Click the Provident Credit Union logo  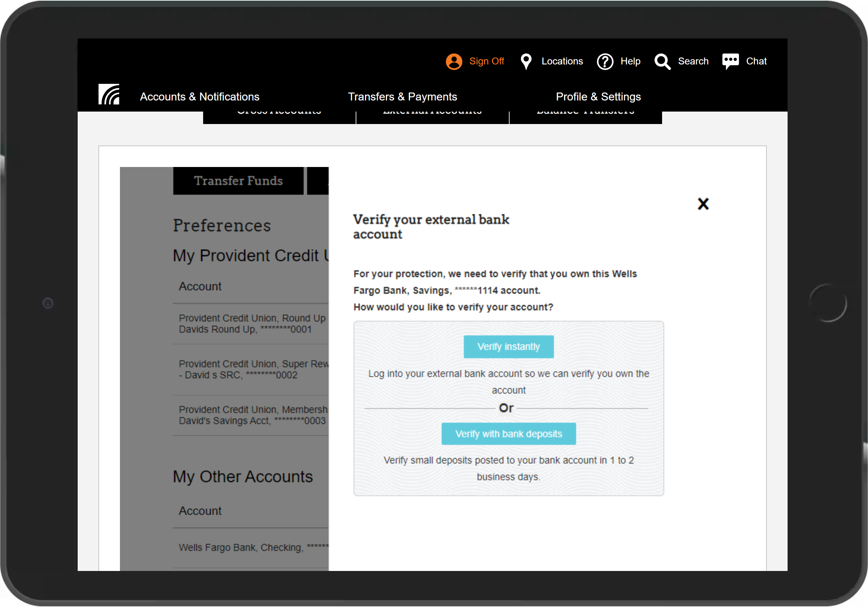point(109,95)
